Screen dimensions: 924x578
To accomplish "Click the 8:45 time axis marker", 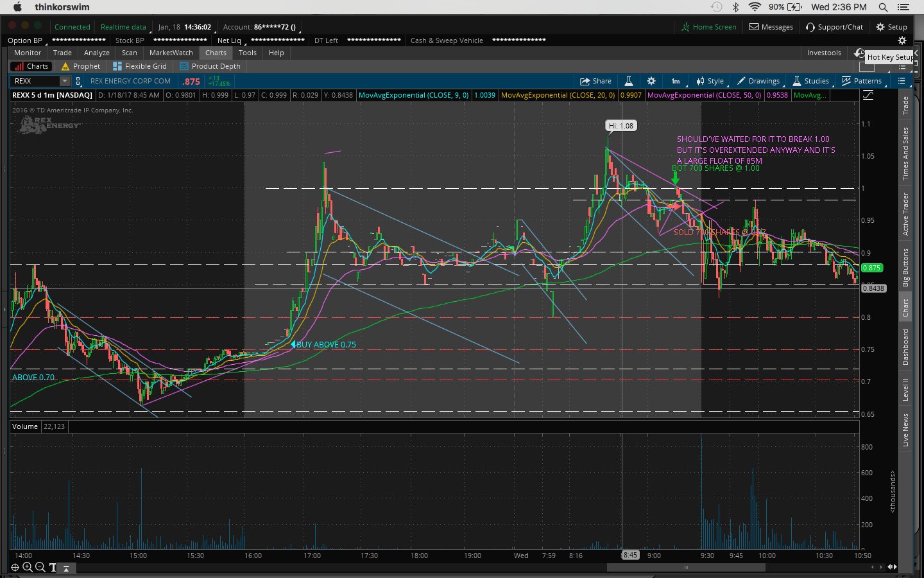I will coord(630,556).
